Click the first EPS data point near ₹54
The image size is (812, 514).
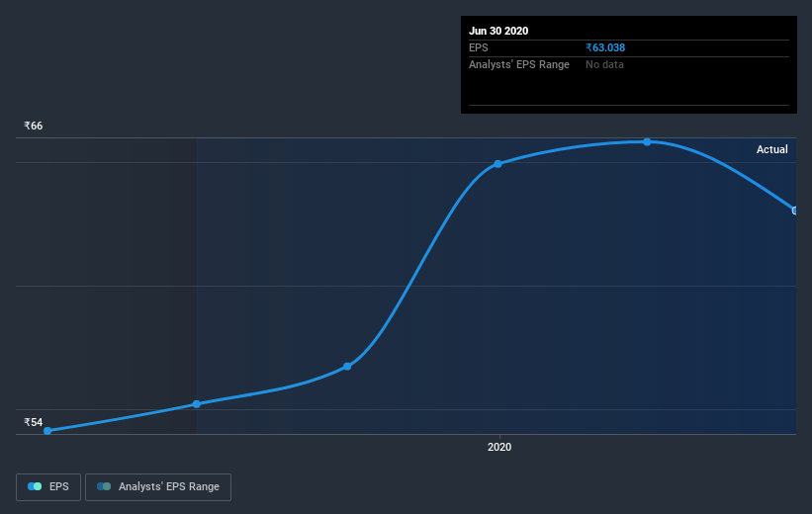click(47, 431)
